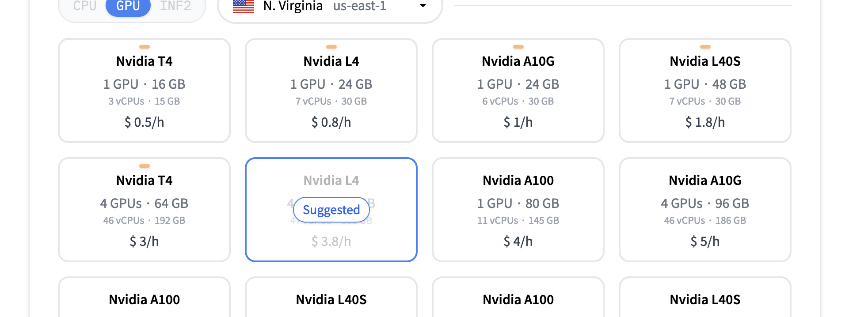Select Nvidia T4 1 GPU 16 GB
The width and height of the screenshot is (868, 317).
click(x=144, y=91)
